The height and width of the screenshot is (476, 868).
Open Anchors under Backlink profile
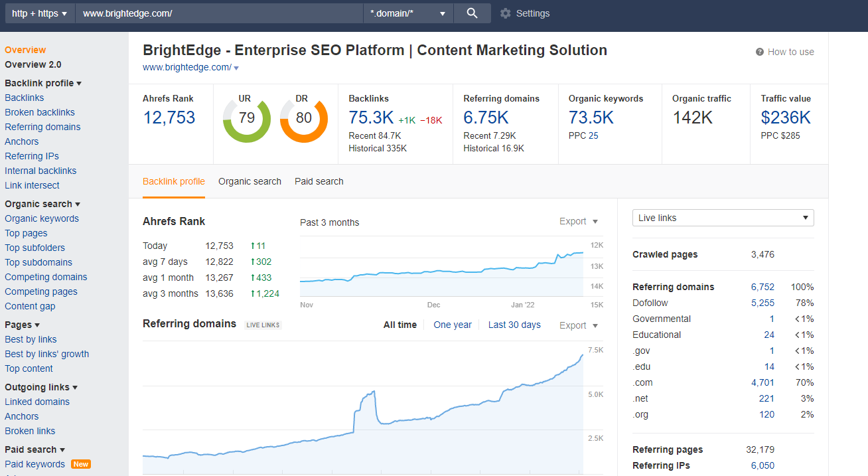(22, 141)
